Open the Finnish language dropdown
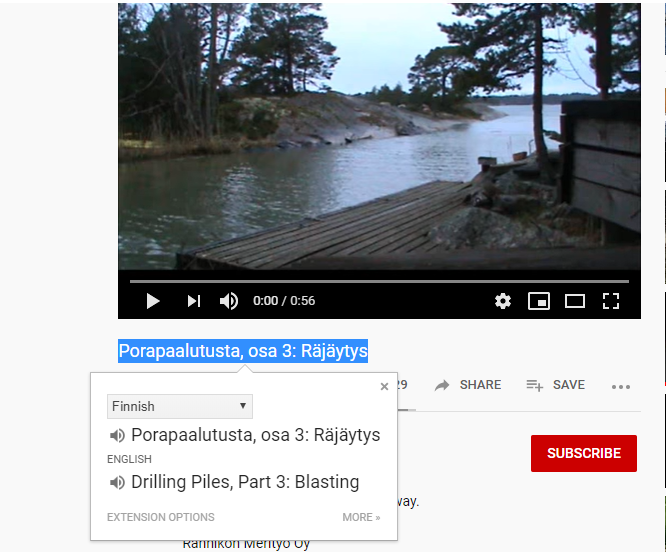 180,406
